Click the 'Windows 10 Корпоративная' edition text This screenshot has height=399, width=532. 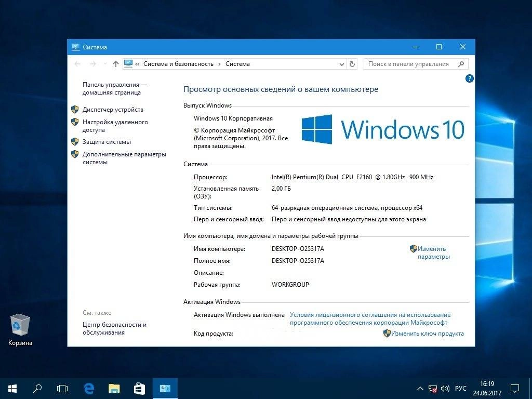point(233,118)
